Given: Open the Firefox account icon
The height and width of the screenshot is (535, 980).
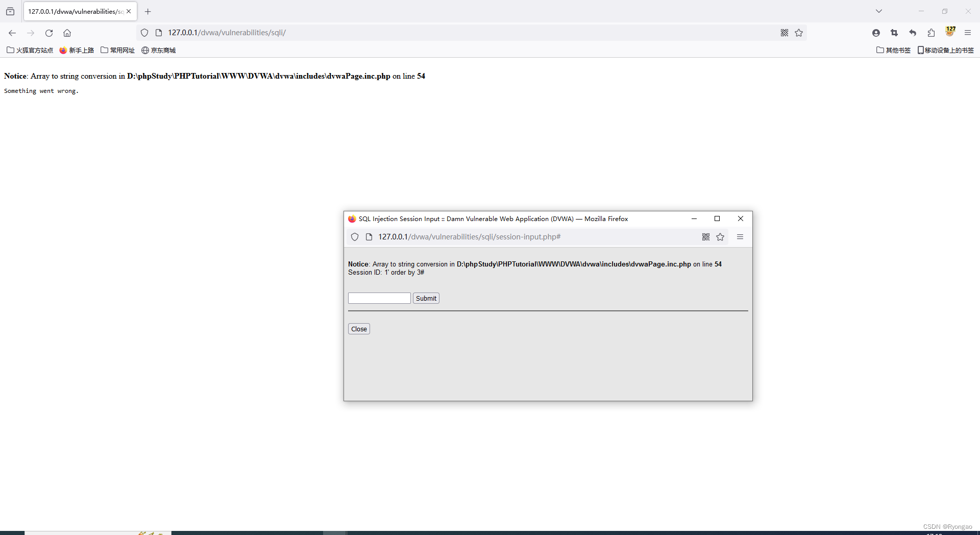Looking at the screenshot, I should (876, 33).
